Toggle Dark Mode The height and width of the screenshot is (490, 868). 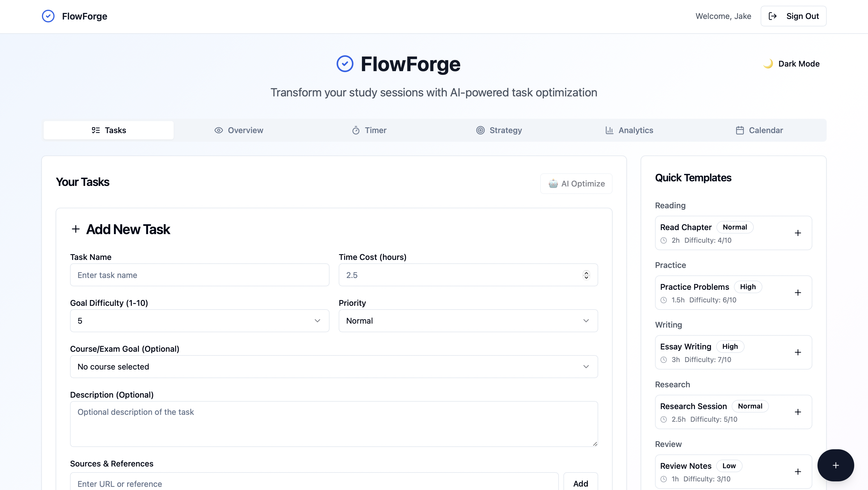pos(791,64)
